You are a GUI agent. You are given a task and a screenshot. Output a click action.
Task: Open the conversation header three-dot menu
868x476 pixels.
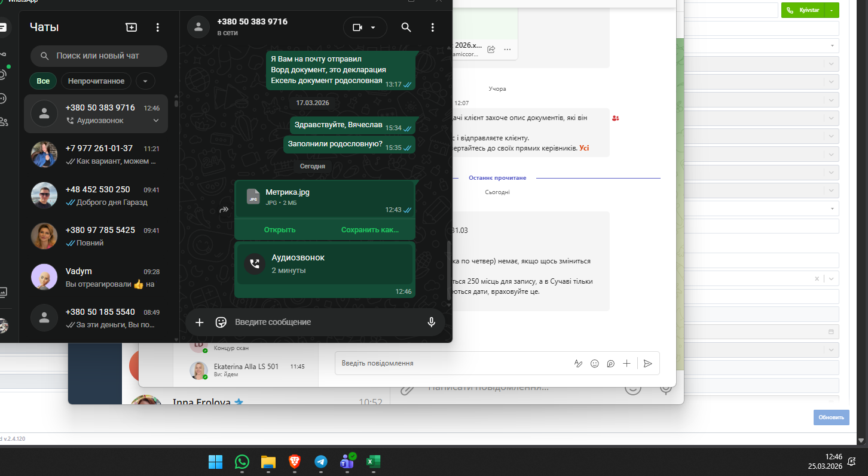[433, 27]
